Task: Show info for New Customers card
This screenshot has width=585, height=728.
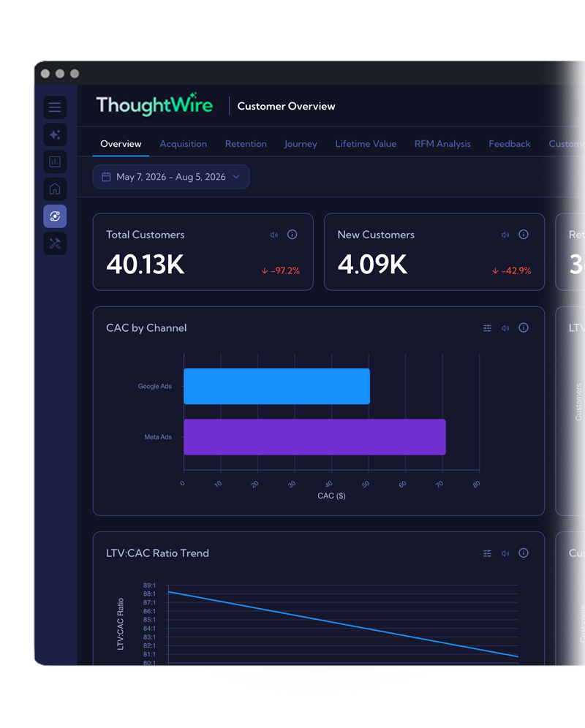Action: tap(524, 235)
